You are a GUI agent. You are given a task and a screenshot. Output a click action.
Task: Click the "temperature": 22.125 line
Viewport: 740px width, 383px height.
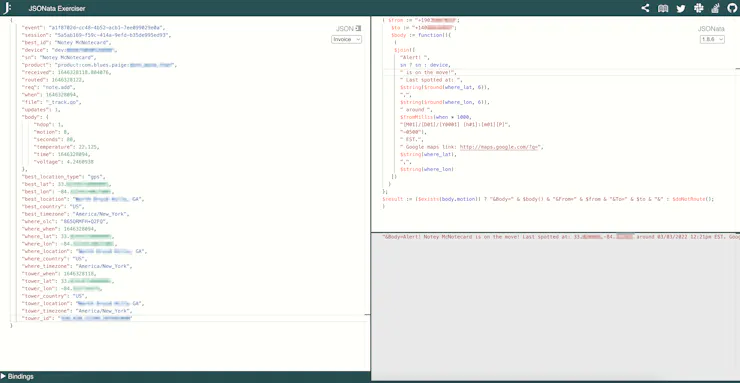point(66,147)
